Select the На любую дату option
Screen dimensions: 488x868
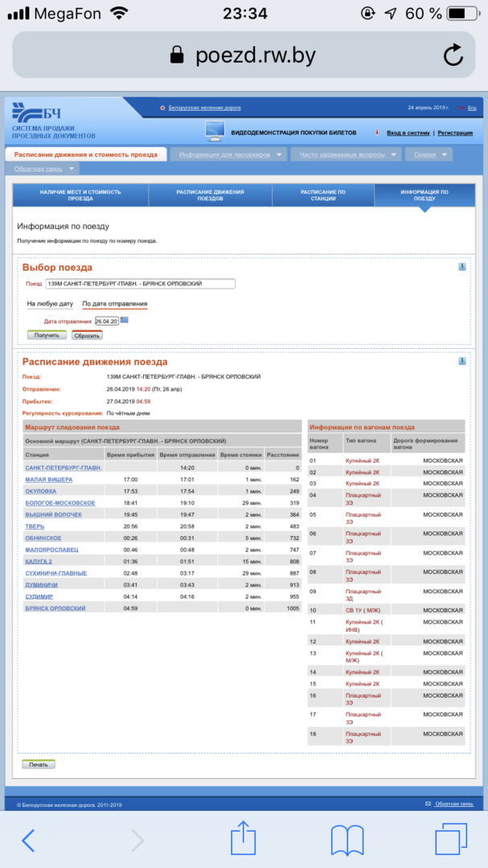coord(50,304)
